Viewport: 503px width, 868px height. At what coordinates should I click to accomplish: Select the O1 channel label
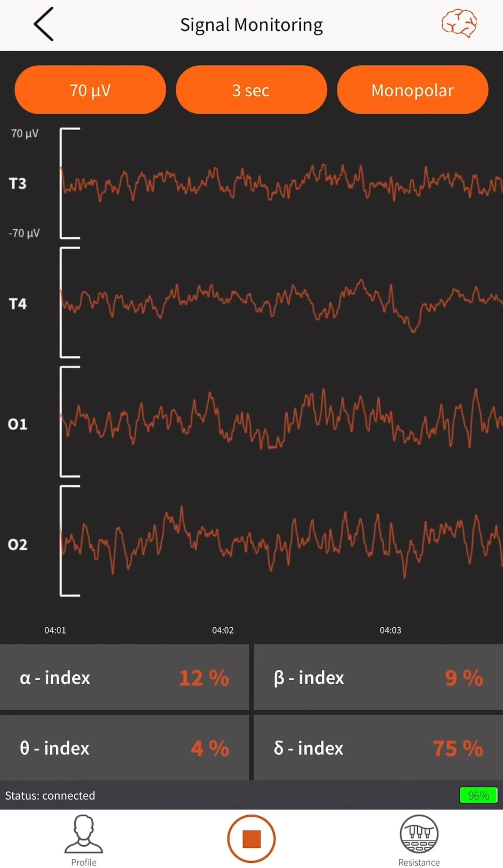pos(18,424)
